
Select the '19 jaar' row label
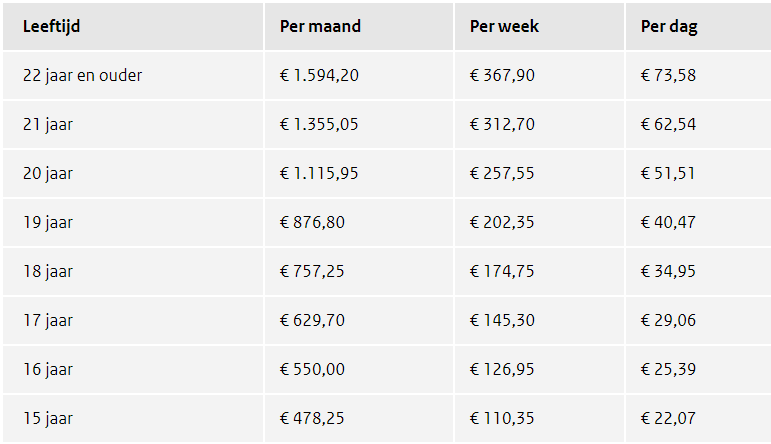coord(48,223)
